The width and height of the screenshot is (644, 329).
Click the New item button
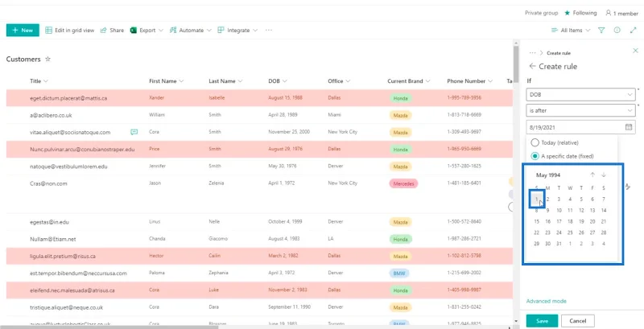tap(23, 30)
